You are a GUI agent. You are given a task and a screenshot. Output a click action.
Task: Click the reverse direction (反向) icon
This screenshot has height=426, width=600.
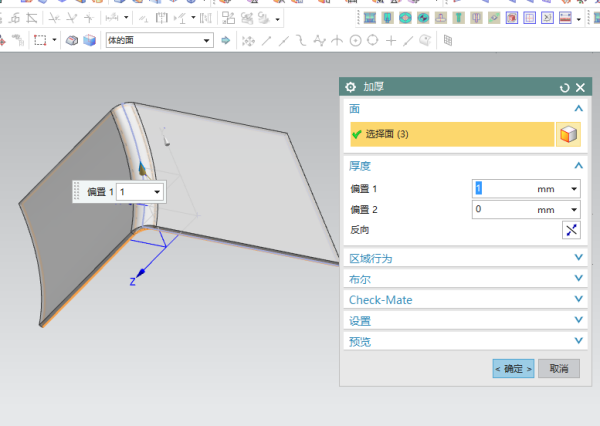coord(570,230)
